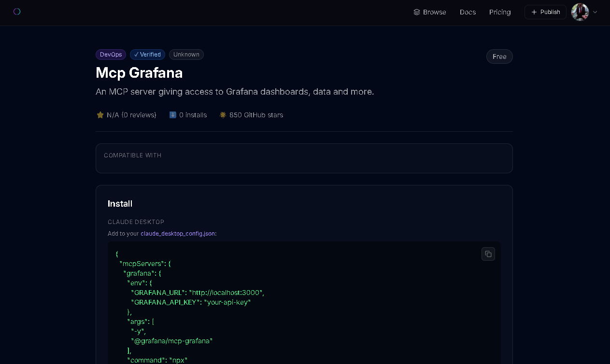Click the CLAUDE DESKTOP label
This screenshot has width=610, height=364.
tap(136, 222)
